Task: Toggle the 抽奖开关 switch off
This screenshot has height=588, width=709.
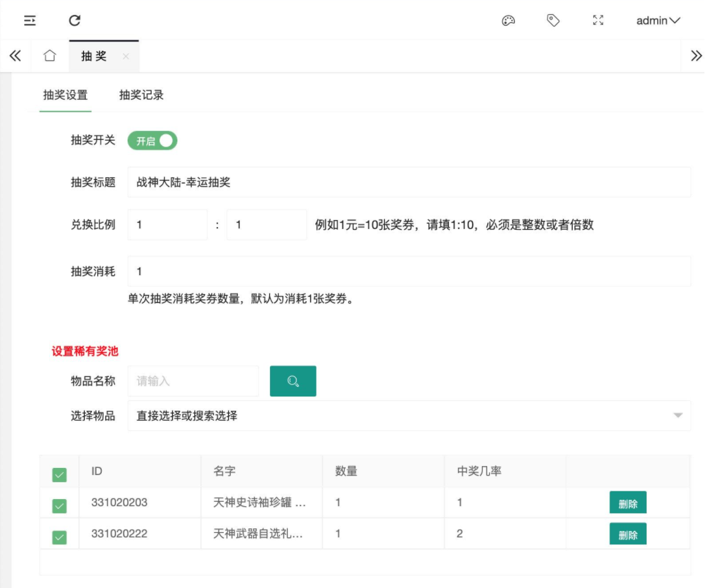Action: [152, 141]
